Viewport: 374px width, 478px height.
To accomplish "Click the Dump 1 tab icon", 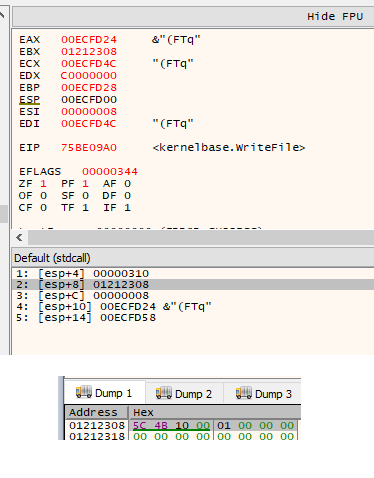I will [84, 392].
